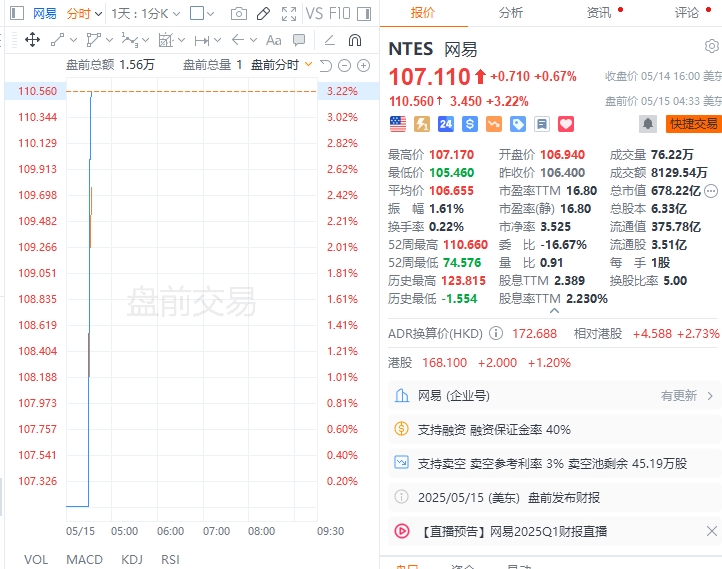
Task: Open the 盘前分时 session dropdown
Action: click(x=281, y=65)
